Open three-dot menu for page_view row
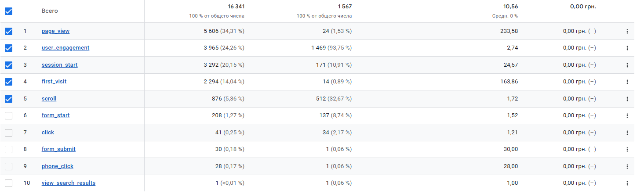The width and height of the screenshot is (644, 194). 627,31
